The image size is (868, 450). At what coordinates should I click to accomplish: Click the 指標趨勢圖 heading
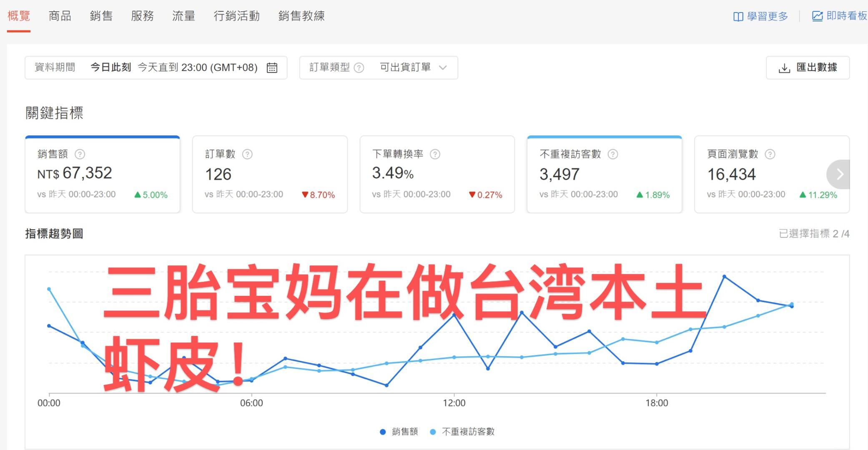54,234
